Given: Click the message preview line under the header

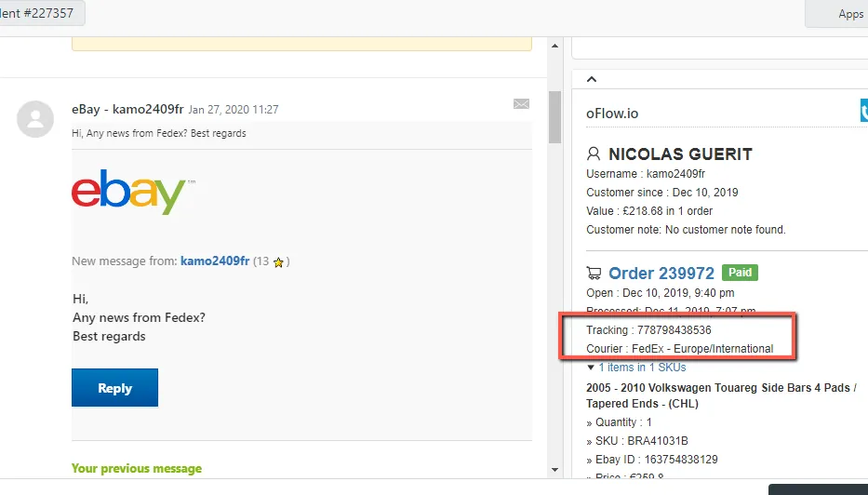Looking at the screenshot, I should pos(159,133).
